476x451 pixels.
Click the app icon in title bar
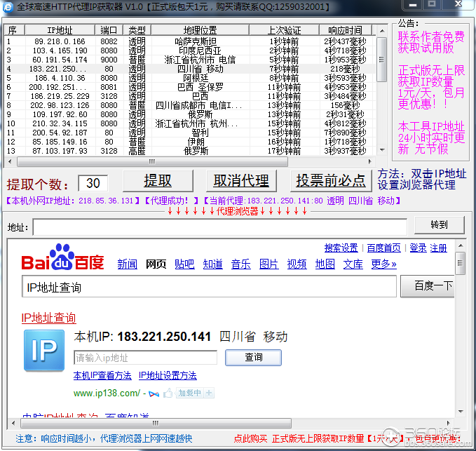point(8,6)
